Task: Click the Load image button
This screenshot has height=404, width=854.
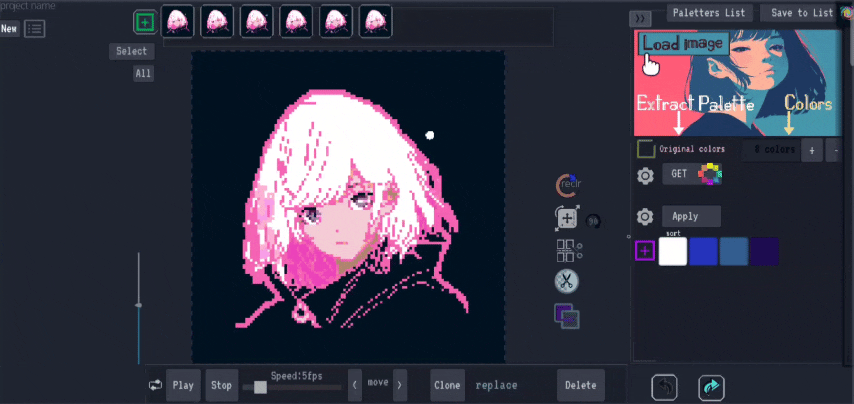Action: tap(684, 44)
